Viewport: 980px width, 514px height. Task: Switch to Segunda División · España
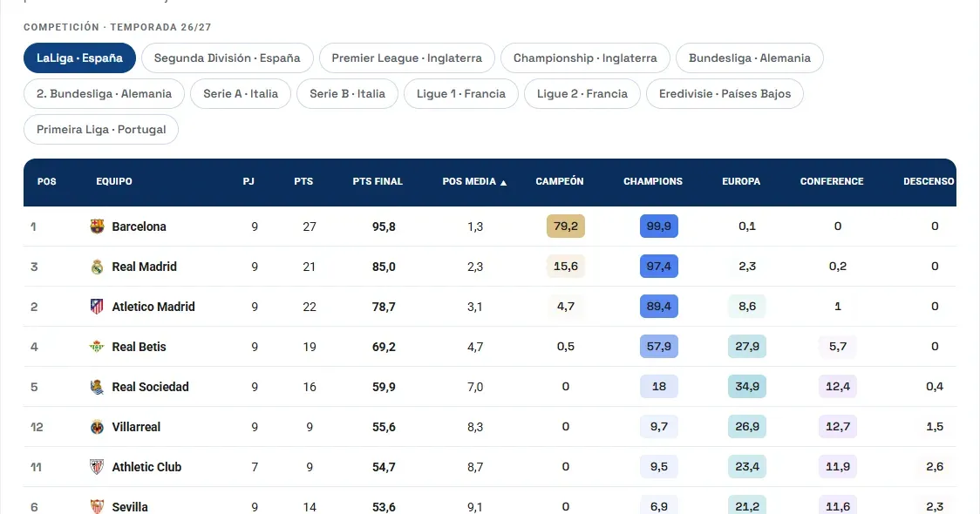coord(228,58)
